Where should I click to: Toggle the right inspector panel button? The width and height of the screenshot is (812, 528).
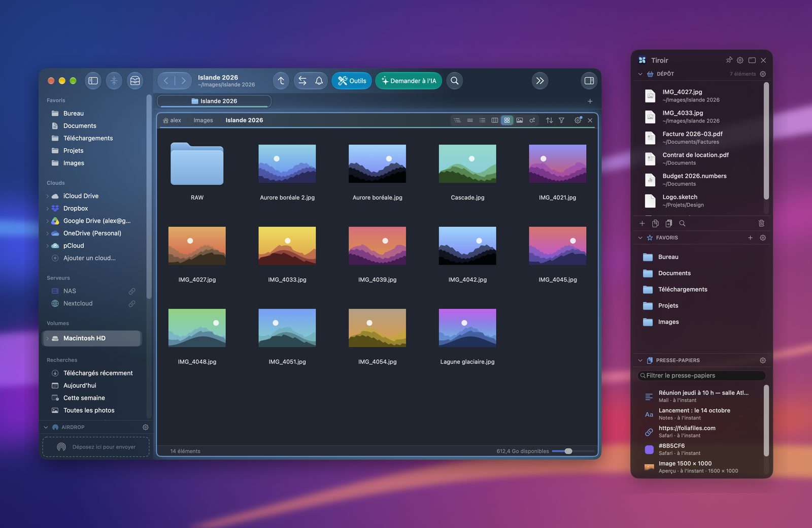(589, 81)
